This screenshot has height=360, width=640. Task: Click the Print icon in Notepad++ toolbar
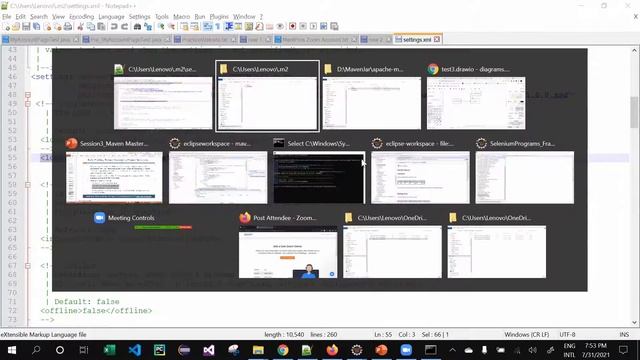pyautogui.click(x=68, y=27)
